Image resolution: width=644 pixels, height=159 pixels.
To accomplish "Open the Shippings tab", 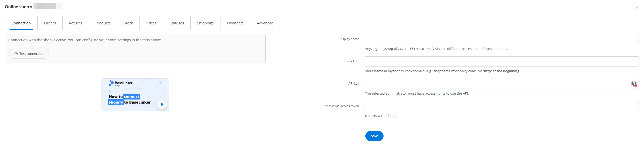I will tap(205, 23).
